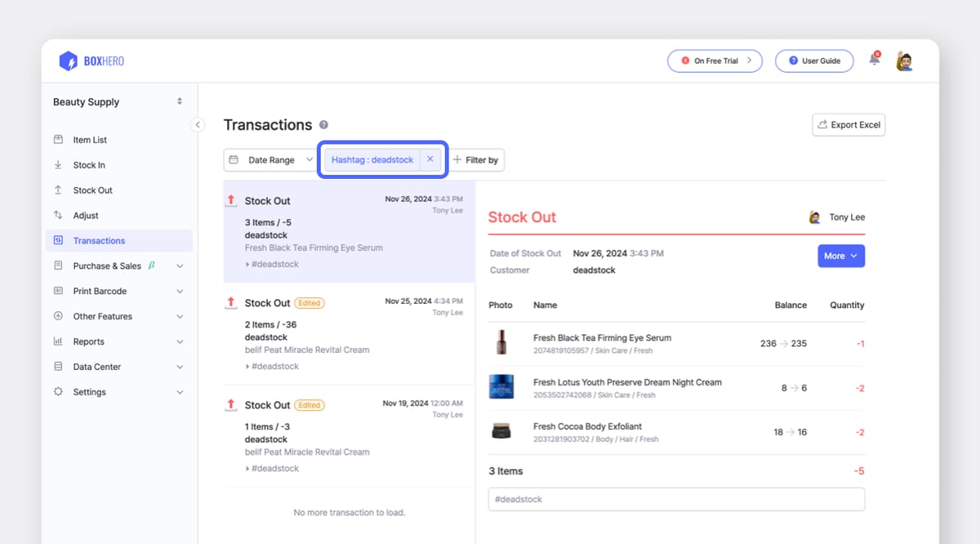Open the More dropdown in Stock Out details
Viewport: 980px width, 544px height.
coord(841,256)
